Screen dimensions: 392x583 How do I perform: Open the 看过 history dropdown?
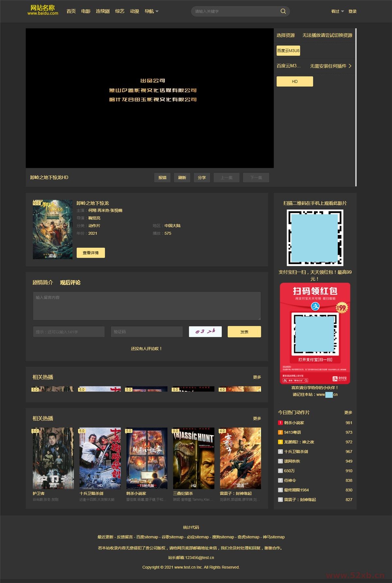point(337,11)
